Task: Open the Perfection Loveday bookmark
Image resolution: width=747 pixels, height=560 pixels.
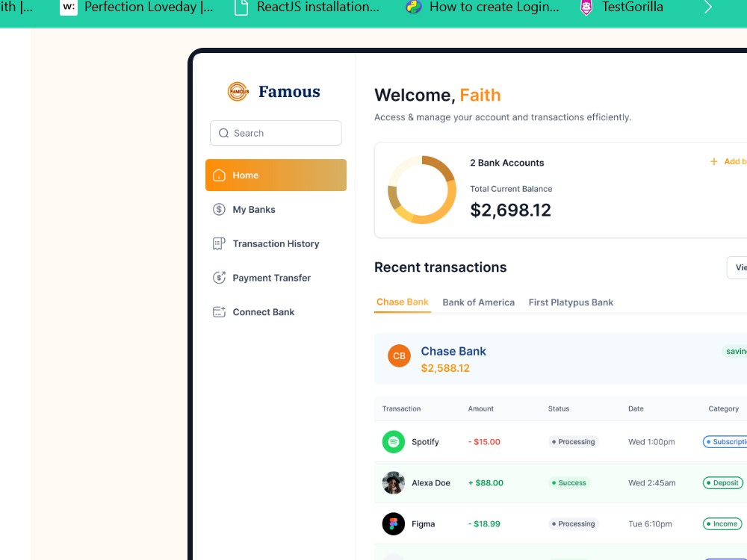Action: pos(137,7)
